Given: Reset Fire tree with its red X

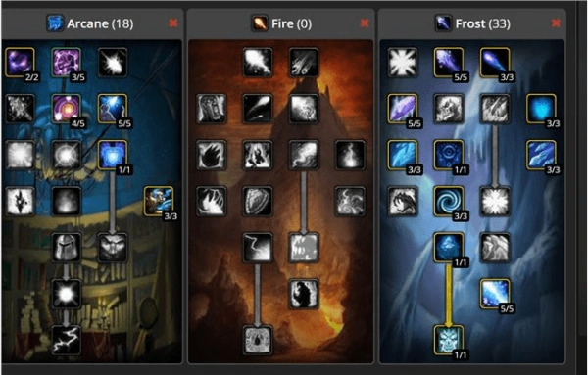Looking at the screenshot, I should click(x=365, y=23).
